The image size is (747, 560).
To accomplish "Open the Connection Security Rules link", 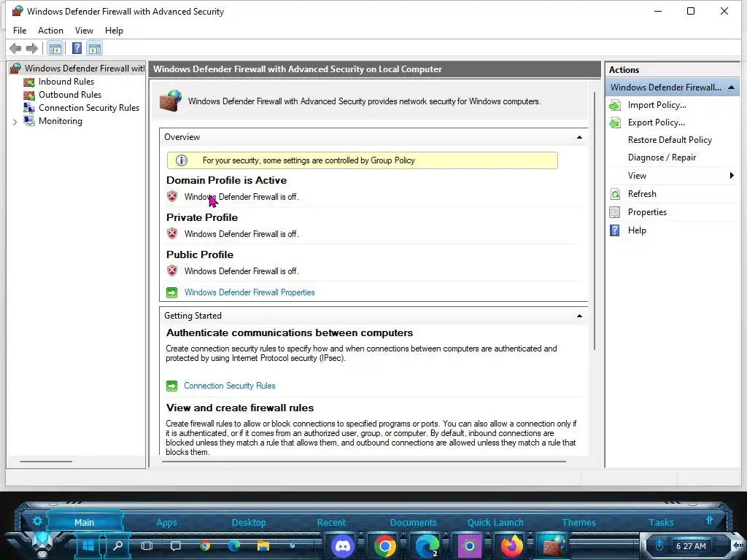I will [x=230, y=386].
